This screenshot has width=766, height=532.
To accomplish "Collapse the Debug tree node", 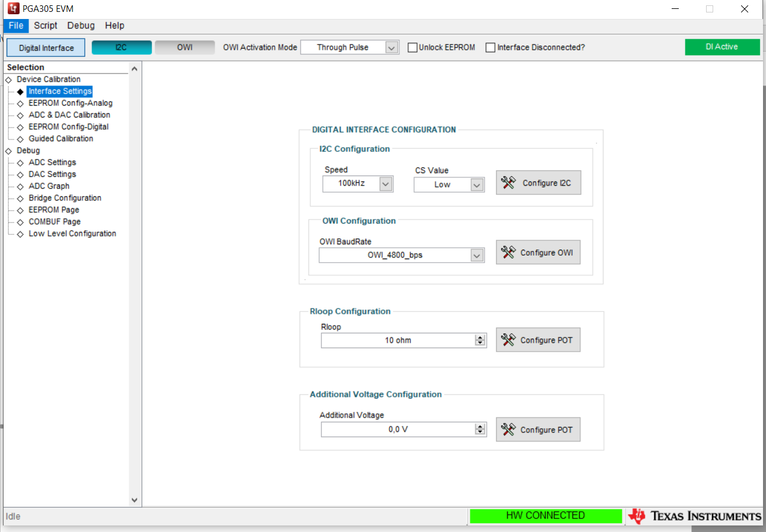I will pyautogui.click(x=8, y=151).
